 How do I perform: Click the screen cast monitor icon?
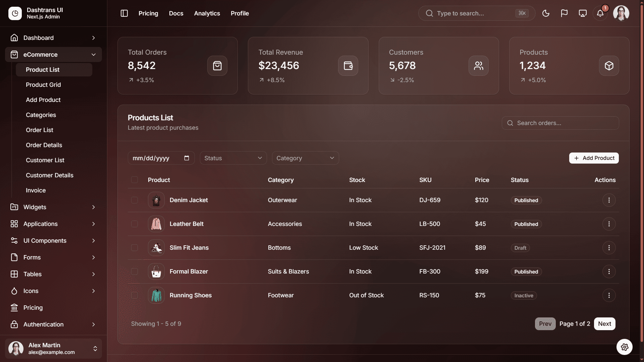(583, 13)
